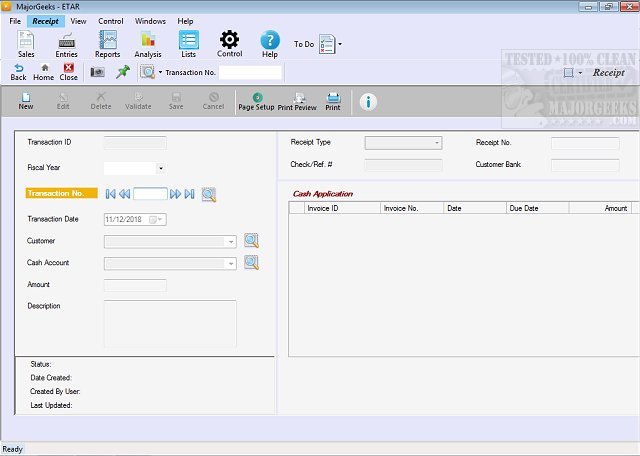
Task: Click the Back navigation button
Action: 18,72
